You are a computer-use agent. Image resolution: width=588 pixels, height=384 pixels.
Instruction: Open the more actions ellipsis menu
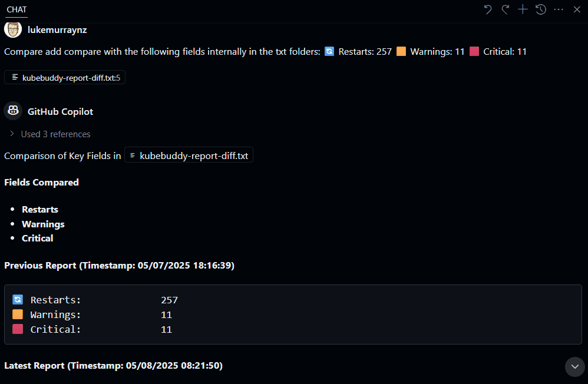coord(559,9)
